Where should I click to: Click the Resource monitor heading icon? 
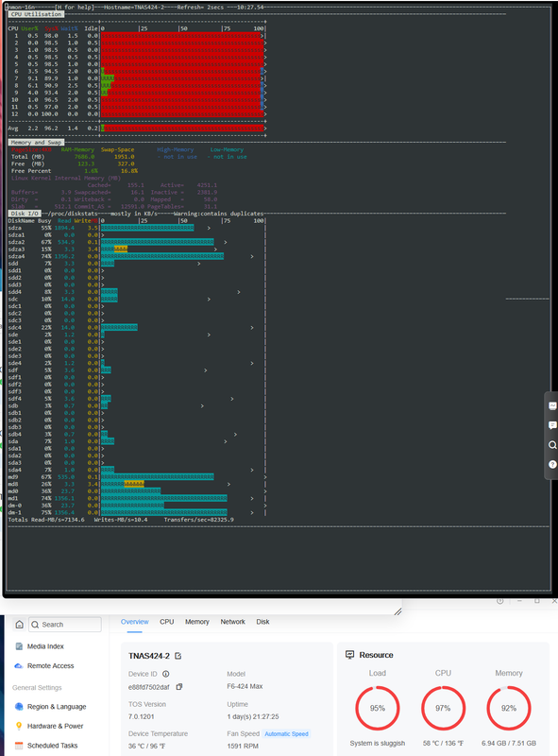tap(350, 655)
